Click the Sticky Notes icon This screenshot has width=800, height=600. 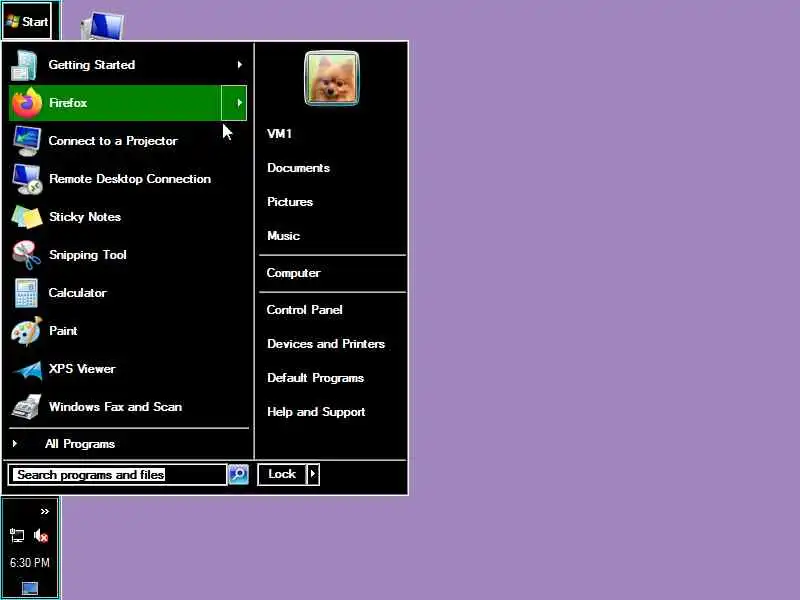click(x=27, y=217)
